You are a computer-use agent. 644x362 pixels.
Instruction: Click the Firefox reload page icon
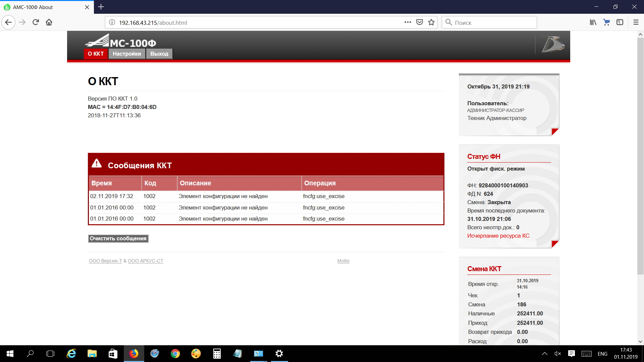[x=36, y=22]
